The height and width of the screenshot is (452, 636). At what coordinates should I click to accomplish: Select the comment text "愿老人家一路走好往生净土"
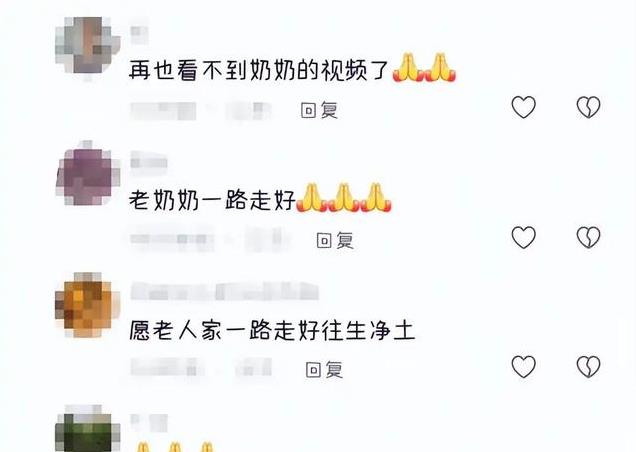pos(272,331)
